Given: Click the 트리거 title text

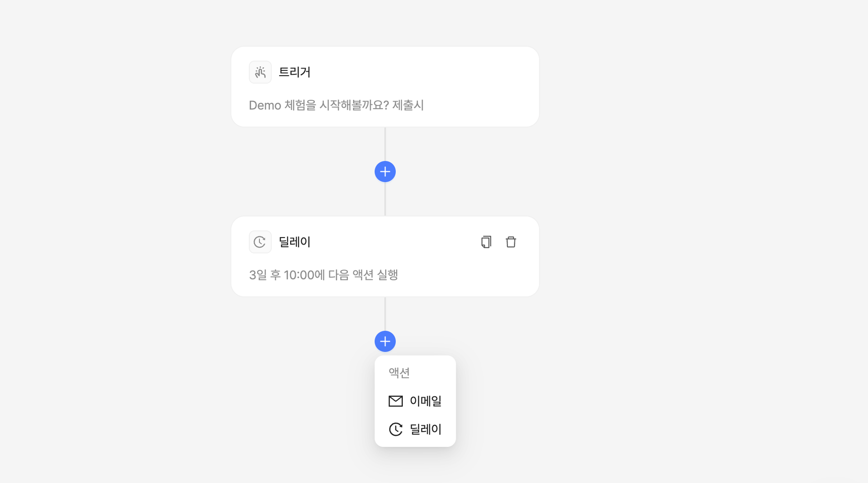Looking at the screenshot, I should coord(295,72).
